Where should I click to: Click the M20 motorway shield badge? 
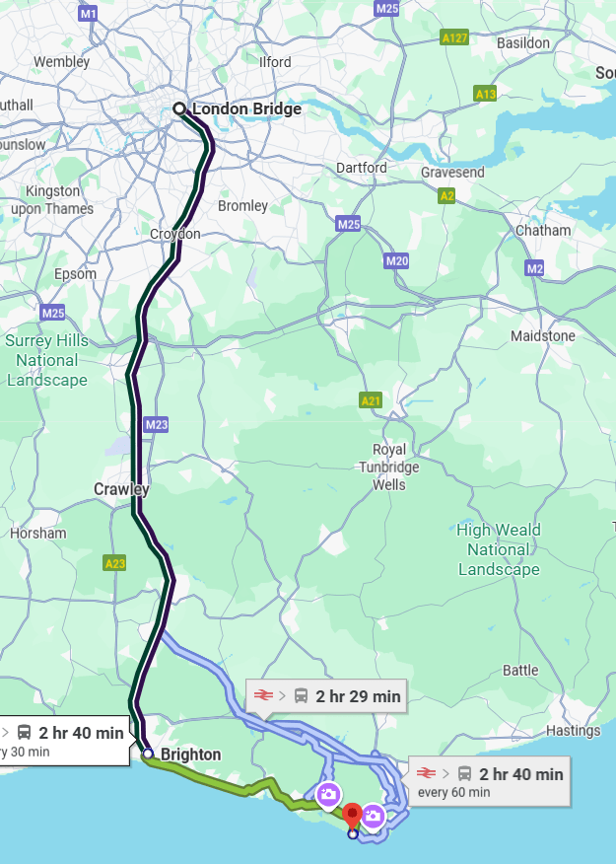coord(396,260)
